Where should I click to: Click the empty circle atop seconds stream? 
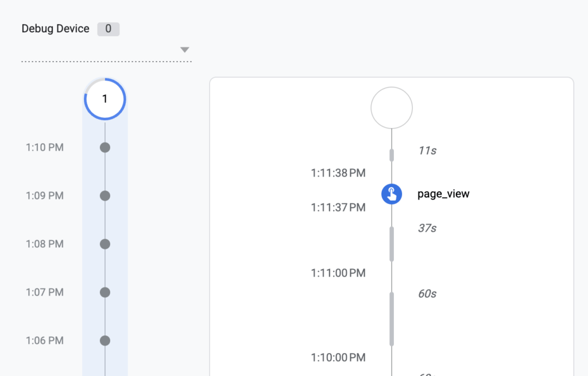[x=392, y=108]
